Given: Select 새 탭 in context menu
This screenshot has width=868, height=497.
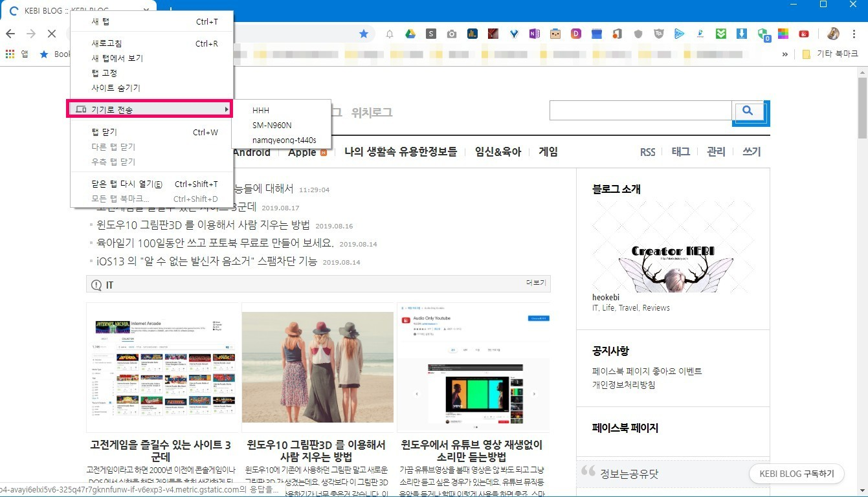Looking at the screenshot, I should point(151,21).
